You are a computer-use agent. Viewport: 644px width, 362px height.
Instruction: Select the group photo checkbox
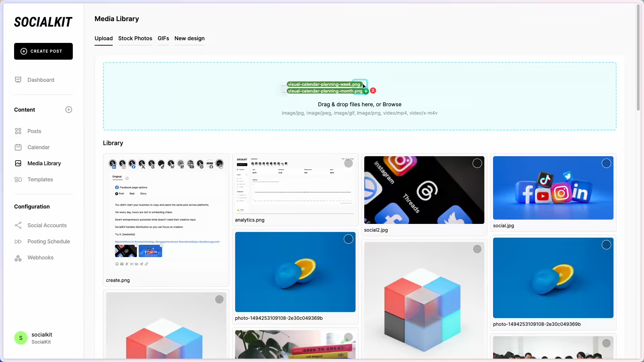[x=606, y=343]
